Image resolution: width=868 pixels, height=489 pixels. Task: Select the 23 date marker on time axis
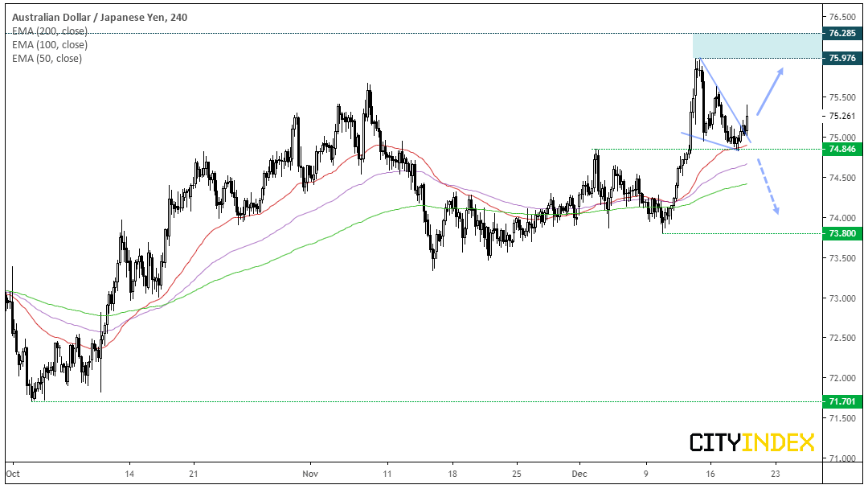coord(776,474)
